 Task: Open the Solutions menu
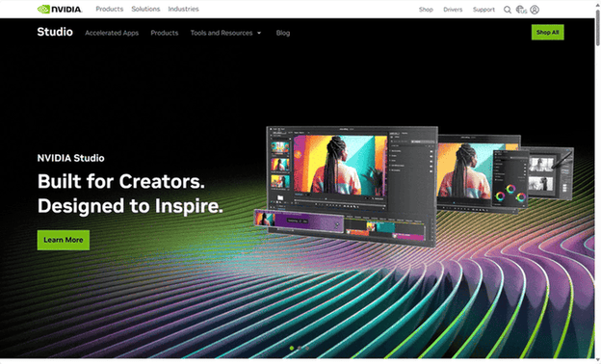(x=145, y=9)
